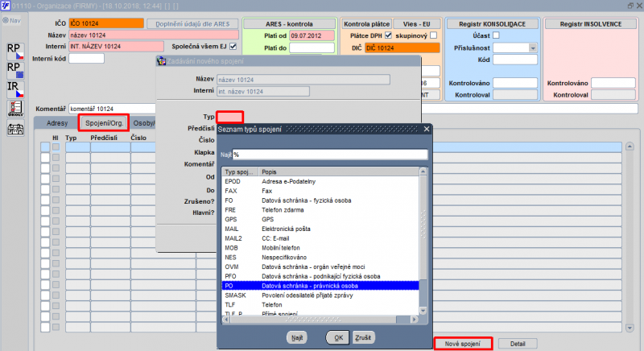Click the Nové spojení button
The height and width of the screenshot is (351, 644).
(x=462, y=344)
